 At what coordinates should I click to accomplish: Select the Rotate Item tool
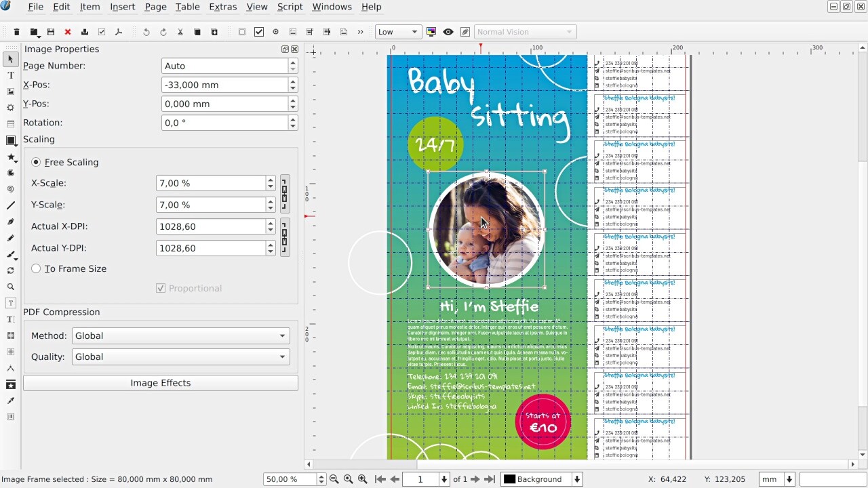point(10,270)
